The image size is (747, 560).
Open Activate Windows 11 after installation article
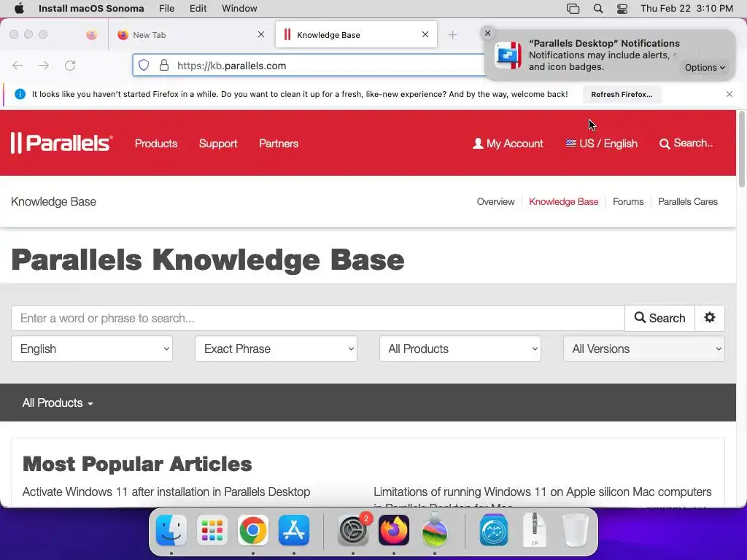coord(166,491)
